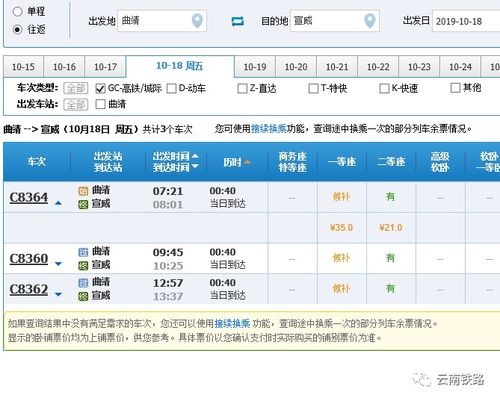Click 有 second-class availability for C8362
Screen dimensions: 500x401
pyautogui.click(x=390, y=288)
